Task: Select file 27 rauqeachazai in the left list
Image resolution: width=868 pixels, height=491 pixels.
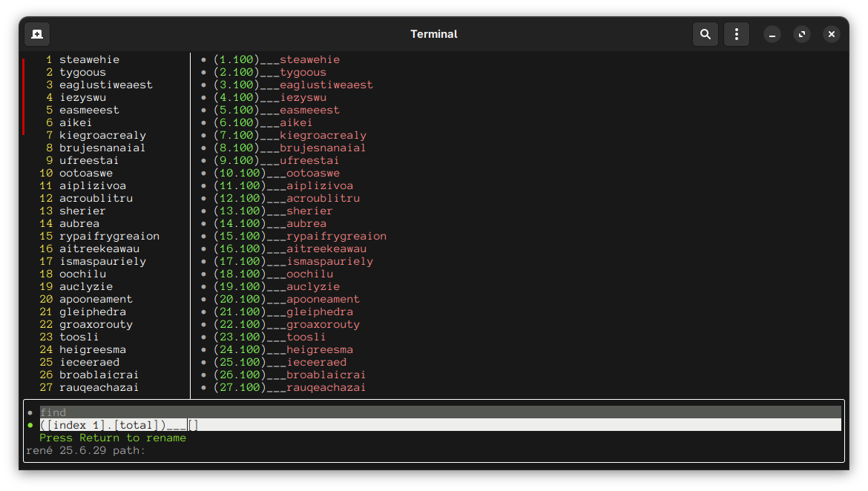Action: coord(99,387)
